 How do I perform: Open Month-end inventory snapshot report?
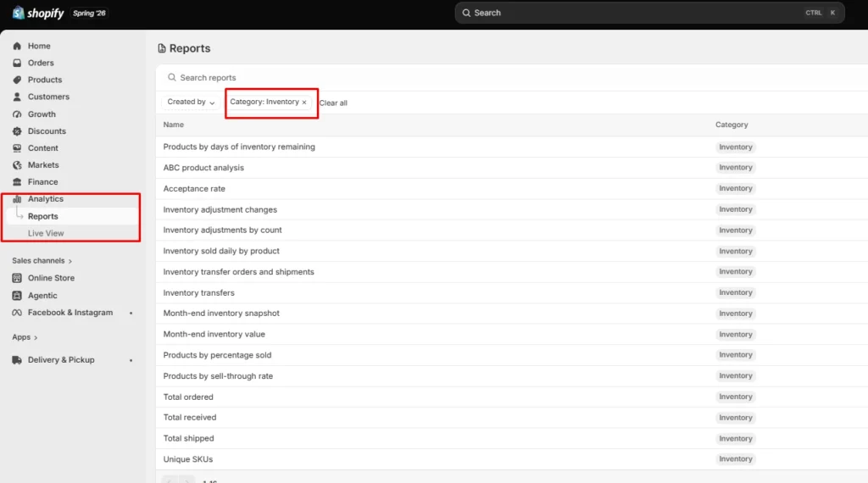[x=221, y=314]
